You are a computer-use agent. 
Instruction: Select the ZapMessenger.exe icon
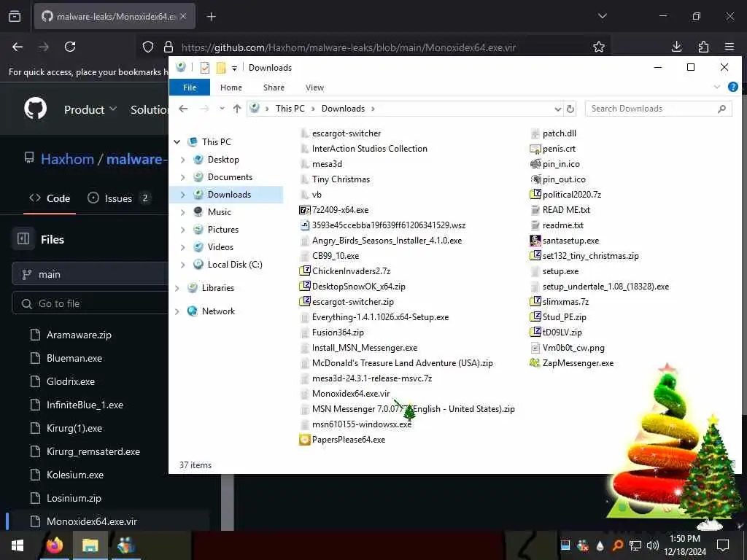point(535,363)
